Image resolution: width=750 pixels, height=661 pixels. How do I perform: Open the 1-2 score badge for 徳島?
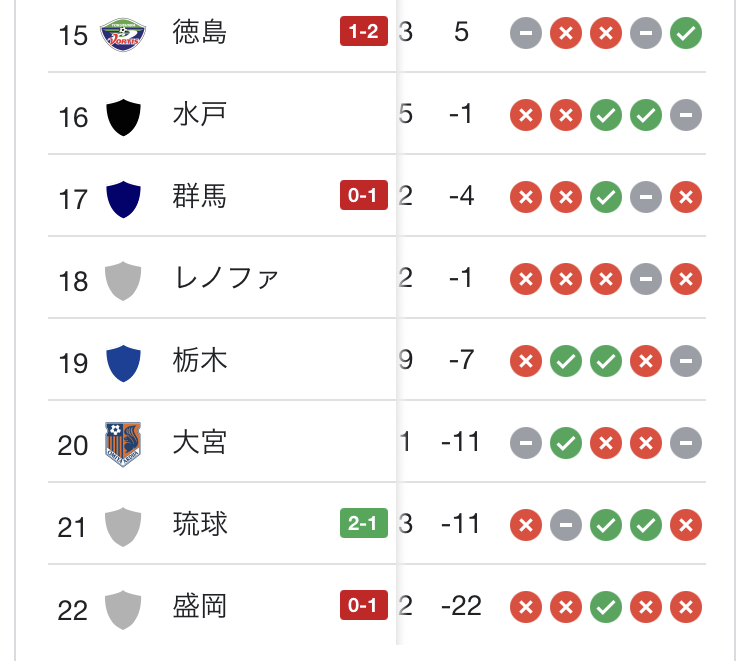click(364, 33)
